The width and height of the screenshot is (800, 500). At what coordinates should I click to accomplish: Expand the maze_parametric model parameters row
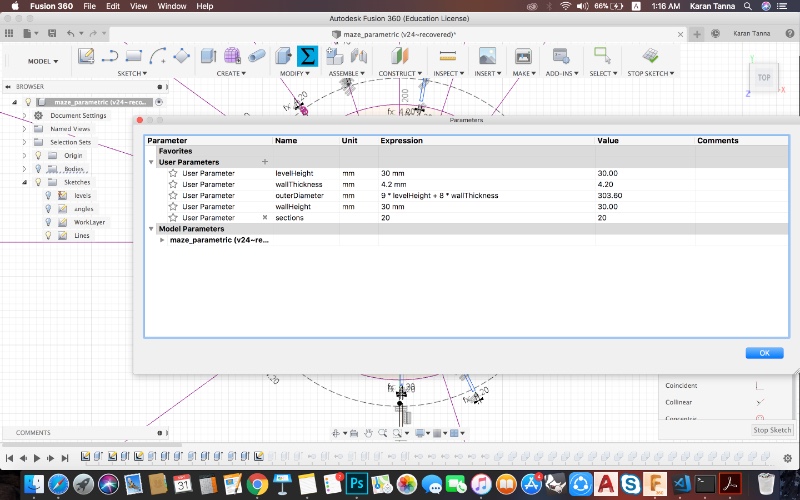(x=162, y=240)
